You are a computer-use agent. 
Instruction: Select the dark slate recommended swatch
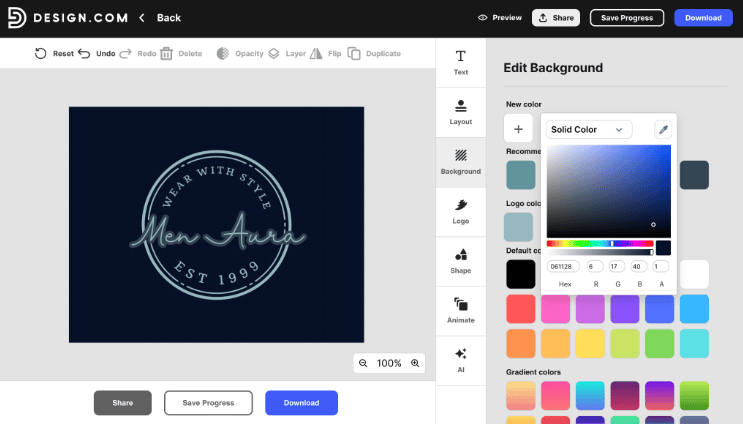(x=694, y=175)
